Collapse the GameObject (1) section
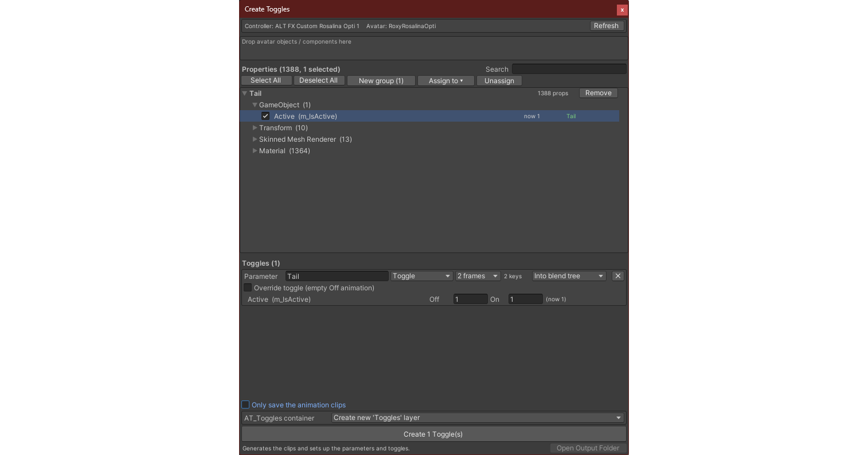868x455 pixels. tap(255, 105)
